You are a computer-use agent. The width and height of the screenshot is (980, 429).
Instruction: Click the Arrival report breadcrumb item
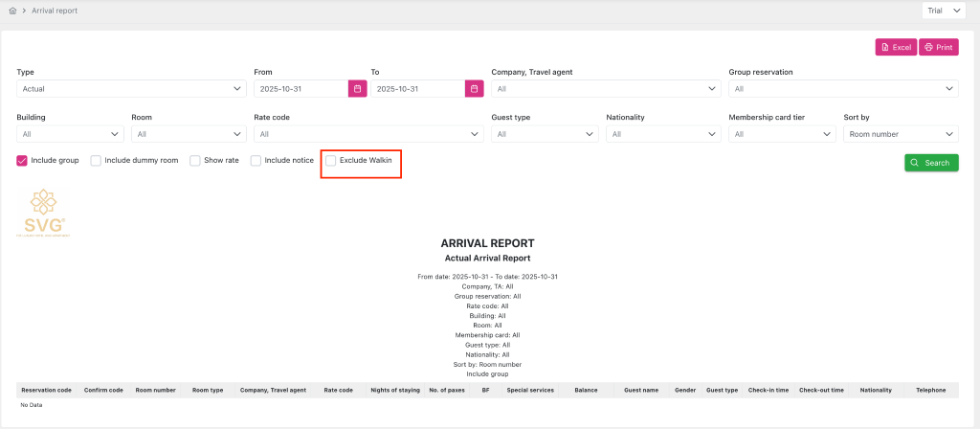coord(55,11)
